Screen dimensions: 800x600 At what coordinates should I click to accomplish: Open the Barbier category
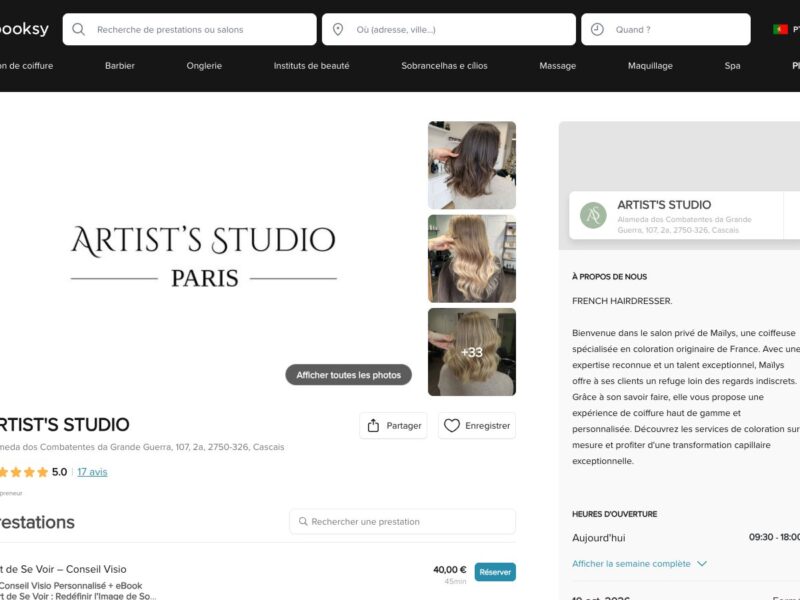click(119, 66)
